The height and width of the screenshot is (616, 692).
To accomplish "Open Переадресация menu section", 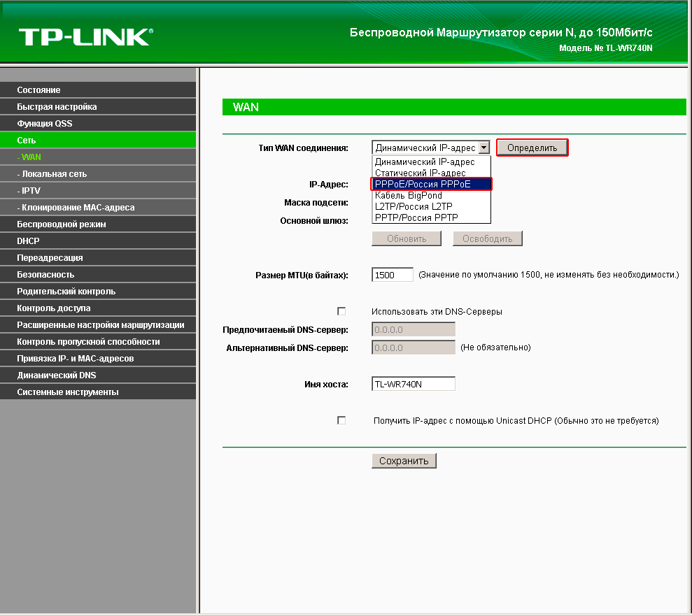I will click(x=98, y=257).
